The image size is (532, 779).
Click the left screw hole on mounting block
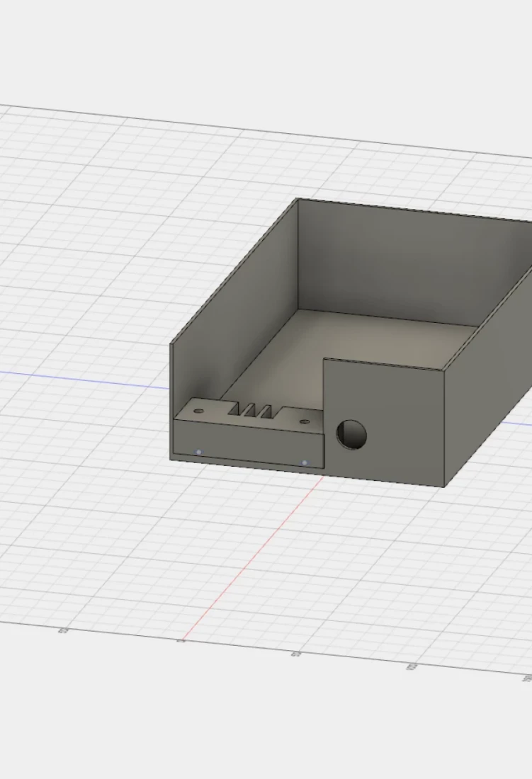click(x=199, y=411)
